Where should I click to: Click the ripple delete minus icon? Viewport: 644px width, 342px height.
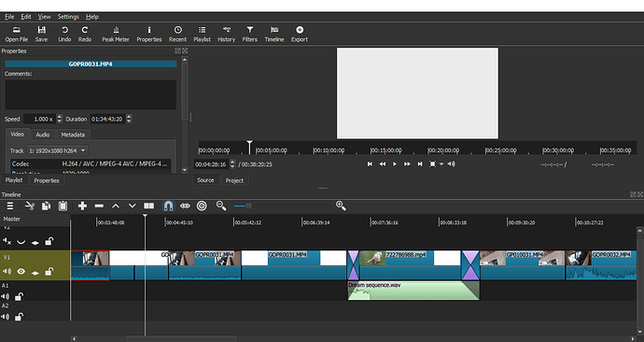(x=99, y=206)
